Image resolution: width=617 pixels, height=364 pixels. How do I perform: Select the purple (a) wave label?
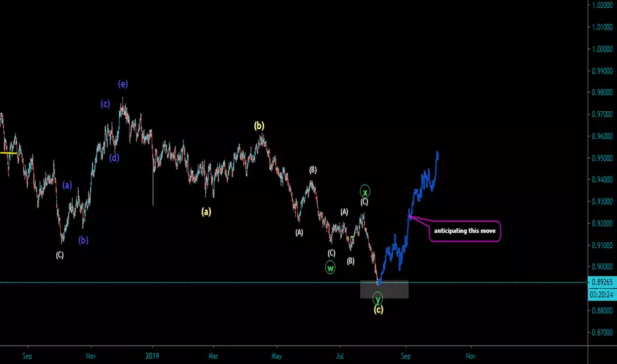68,185
